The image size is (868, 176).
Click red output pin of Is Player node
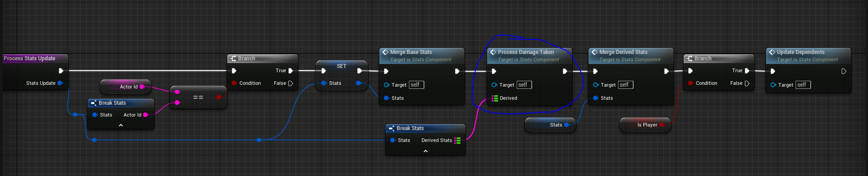click(662, 125)
